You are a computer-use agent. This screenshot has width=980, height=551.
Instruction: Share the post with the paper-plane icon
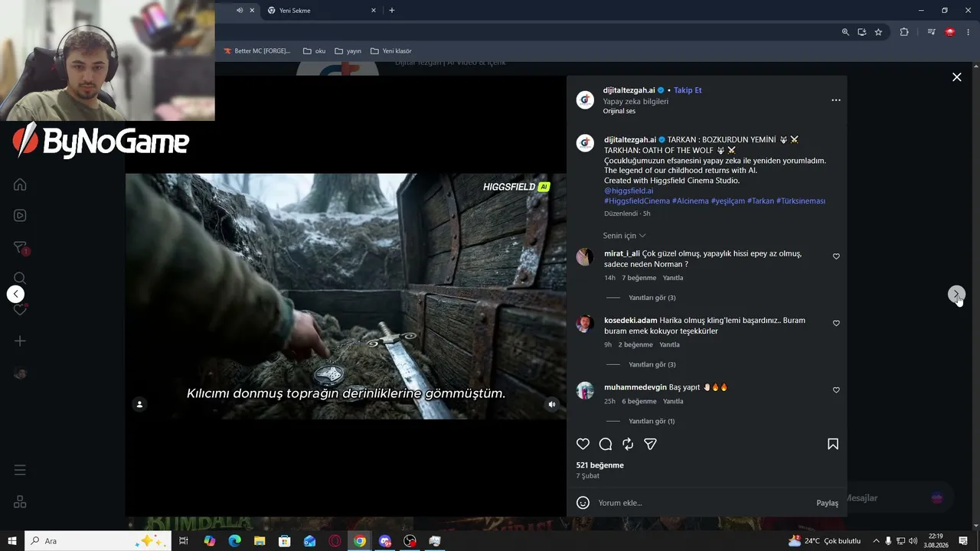(x=650, y=444)
